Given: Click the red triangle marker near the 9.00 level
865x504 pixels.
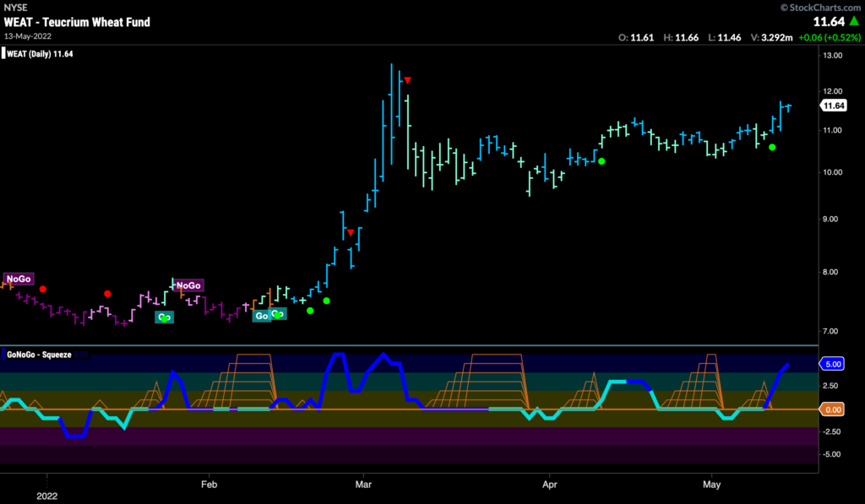Looking at the screenshot, I should [x=351, y=233].
